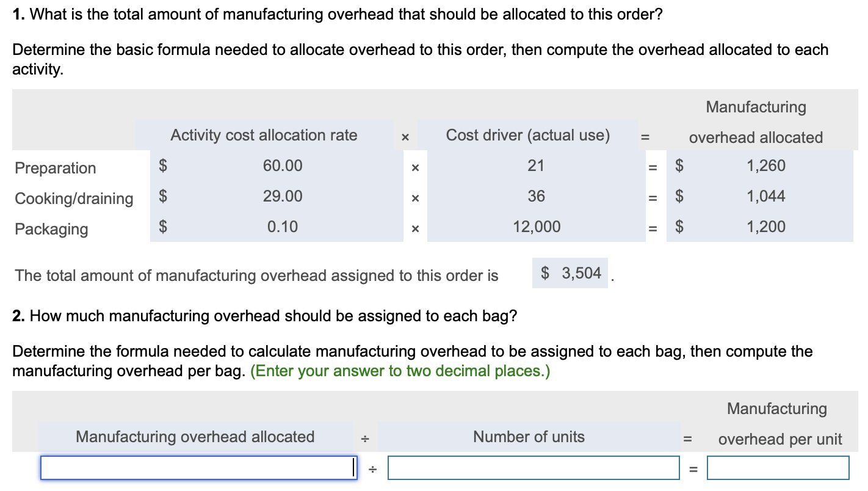
Task: Click the Manufacturing overhead allocated input field
Action: pos(197,467)
